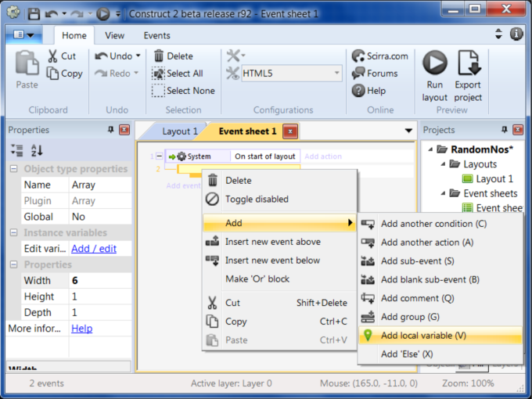Image resolution: width=532 pixels, height=399 pixels.
Task: Select Copy in the context menu
Action: (279, 322)
